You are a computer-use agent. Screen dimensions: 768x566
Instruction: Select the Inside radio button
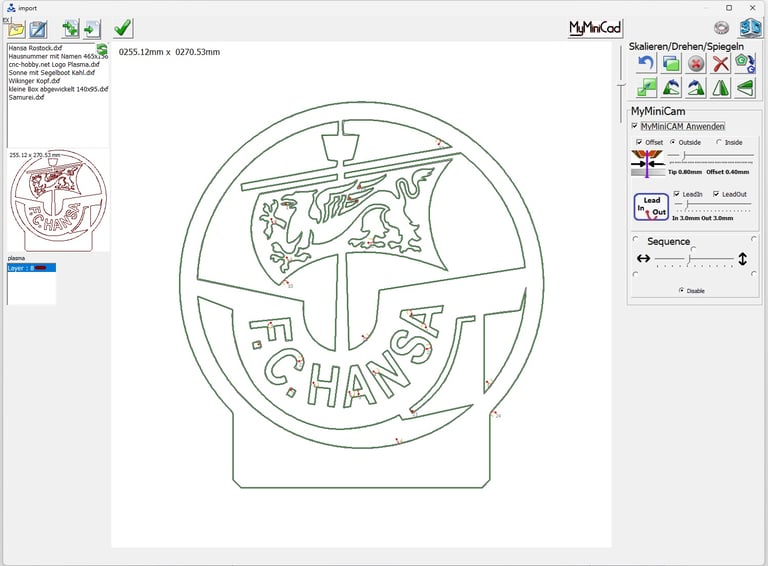click(x=719, y=142)
